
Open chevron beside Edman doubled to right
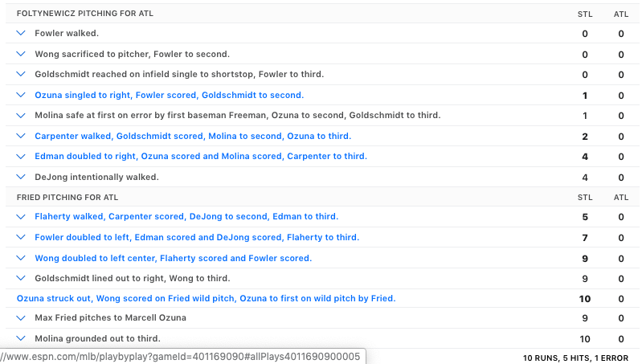pyautogui.click(x=22, y=156)
